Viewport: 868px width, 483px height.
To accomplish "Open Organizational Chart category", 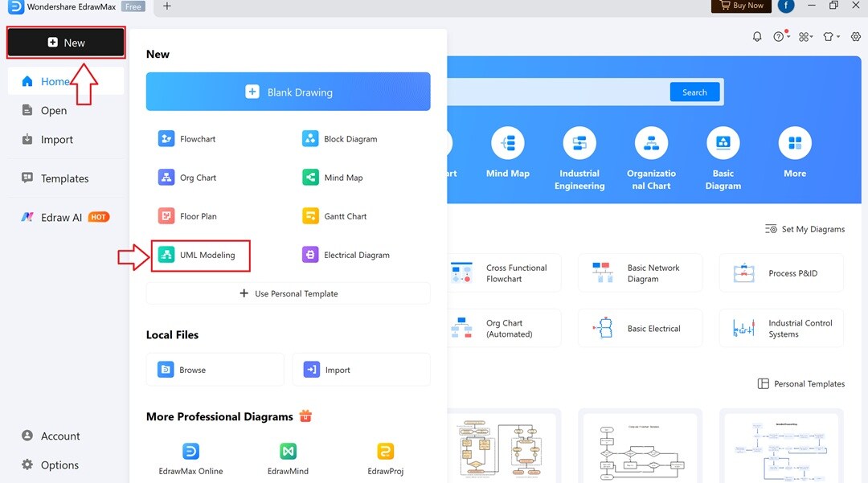I will (651, 159).
